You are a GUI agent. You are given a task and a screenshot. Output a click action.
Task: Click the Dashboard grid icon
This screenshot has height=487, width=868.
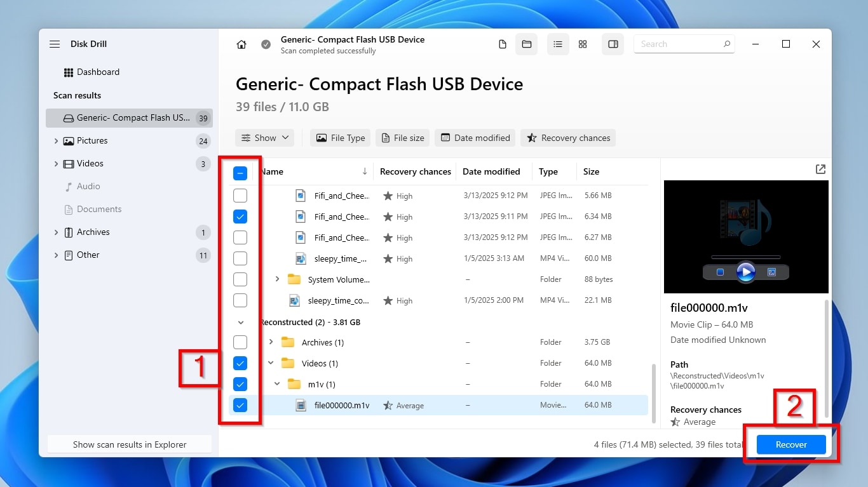click(69, 72)
